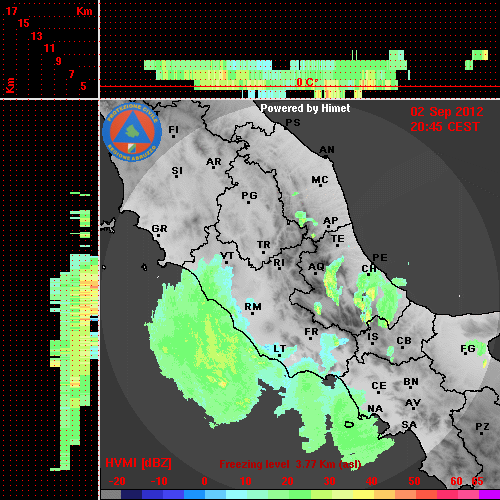This screenshot has height=500, width=500.
Task: Click the '9' km height label
Action: [x=59, y=61]
